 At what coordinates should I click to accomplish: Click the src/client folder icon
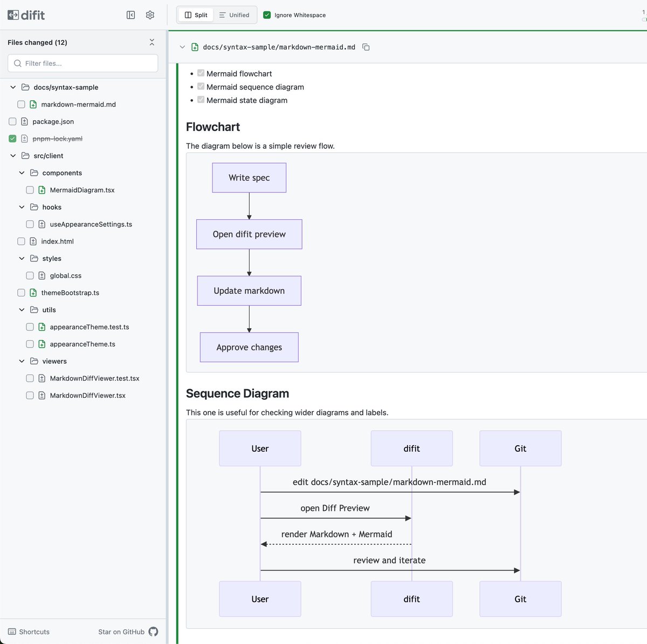click(25, 156)
